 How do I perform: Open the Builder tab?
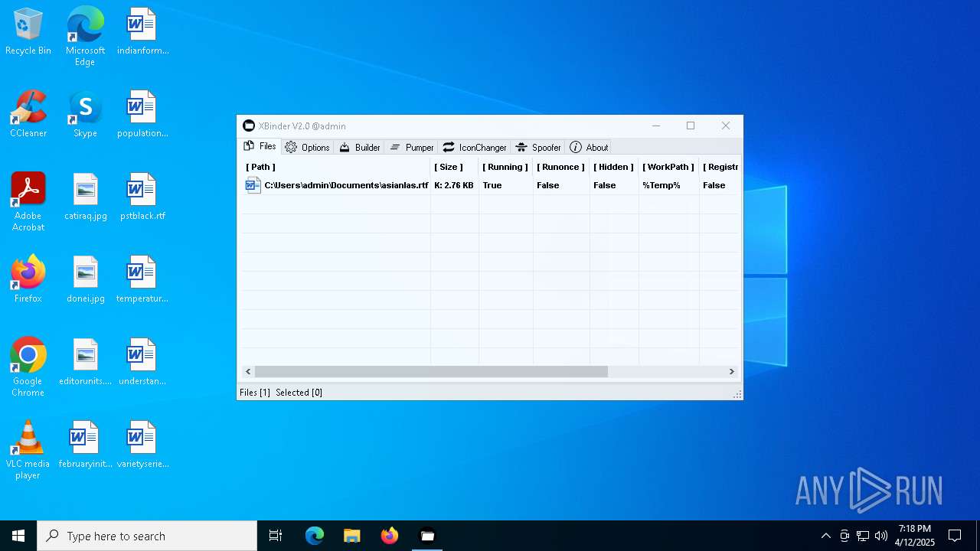pyautogui.click(x=359, y=148)
